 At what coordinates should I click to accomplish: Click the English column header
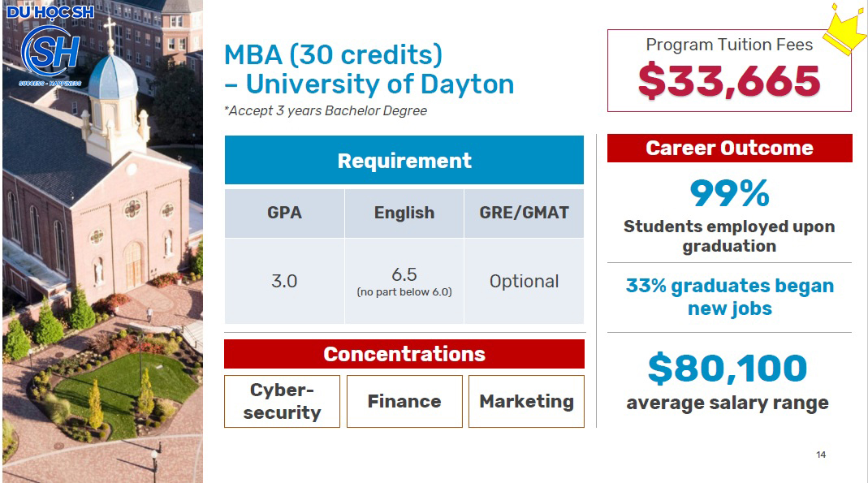coord(404,213)
